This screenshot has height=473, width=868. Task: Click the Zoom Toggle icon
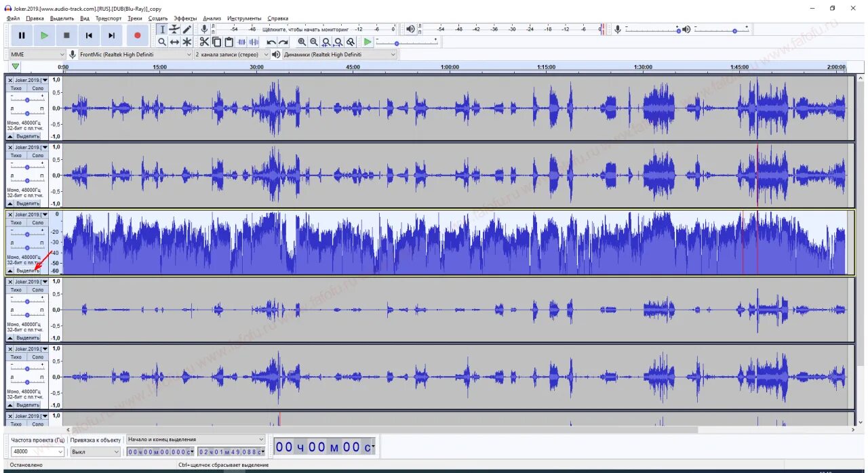pyautogui.click(x=351, y=42)
